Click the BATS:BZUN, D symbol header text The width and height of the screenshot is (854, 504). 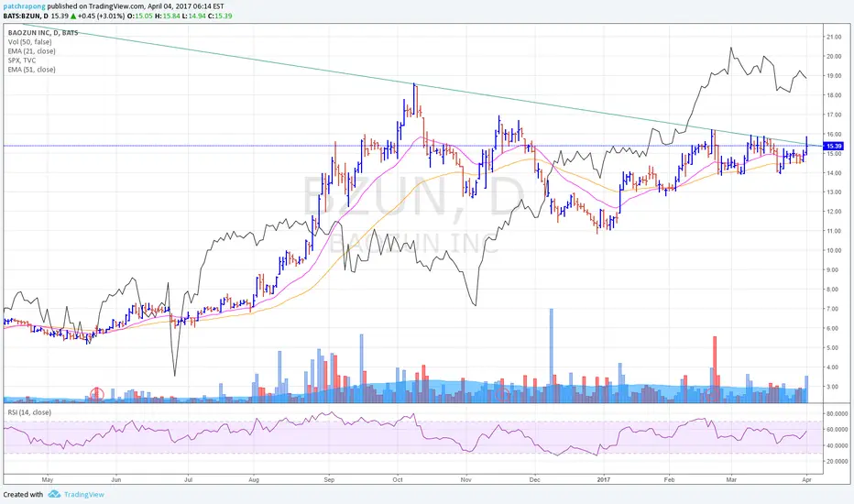point(26,16)
